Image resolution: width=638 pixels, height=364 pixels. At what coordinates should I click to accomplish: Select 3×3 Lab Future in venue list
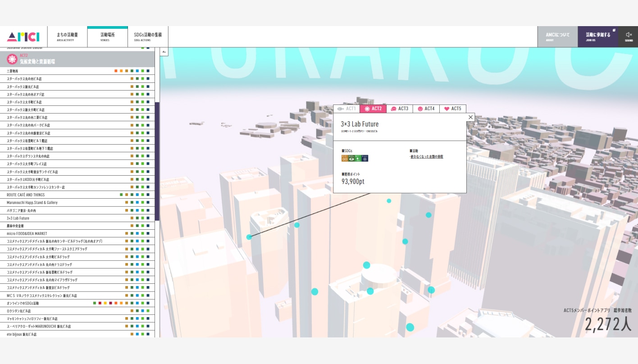click(77, 218)
